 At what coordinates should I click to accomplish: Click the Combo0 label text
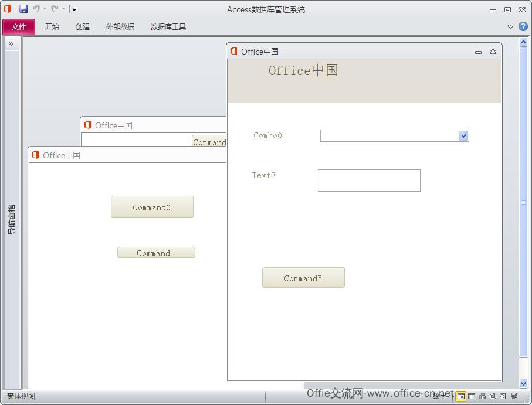267,135
